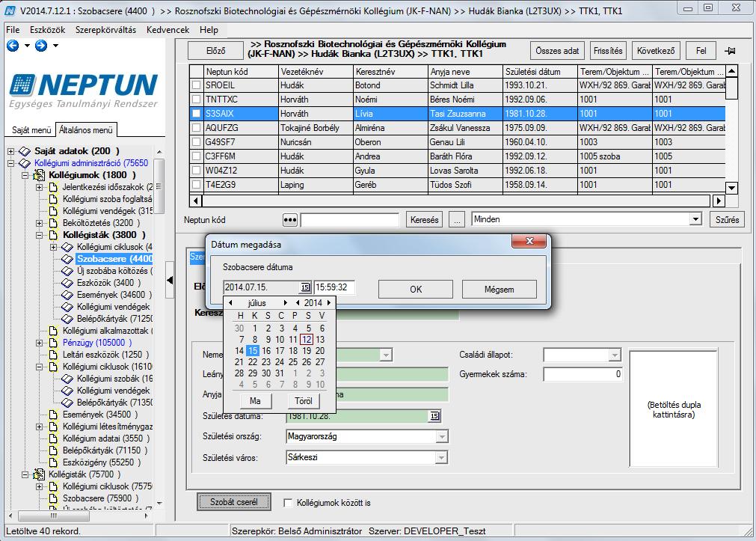Decrease the year 2014 in calendar
The width and height of the screenshot is (756, 541).
298,303
